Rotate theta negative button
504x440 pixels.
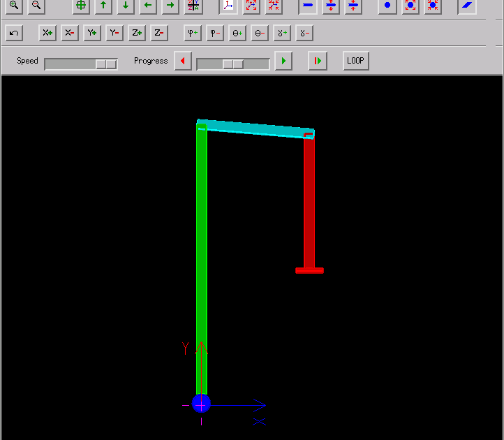click(260, 33)
